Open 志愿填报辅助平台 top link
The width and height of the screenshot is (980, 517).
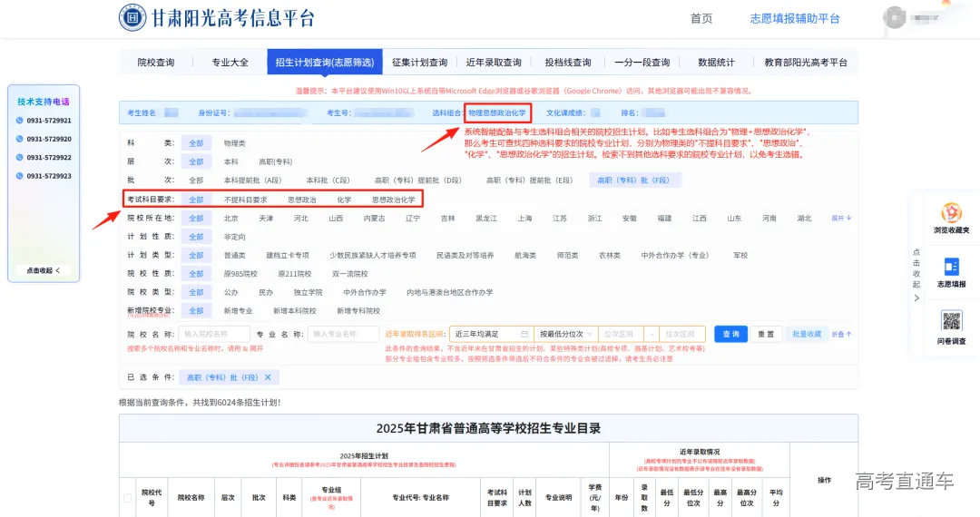pyautogui.click(x=794, y=18)
